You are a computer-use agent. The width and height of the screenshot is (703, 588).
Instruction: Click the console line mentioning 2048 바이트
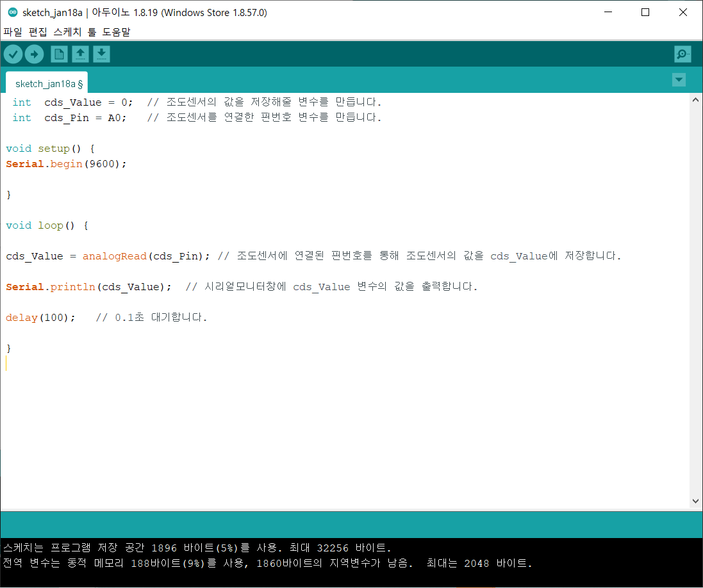coord(268,563)
